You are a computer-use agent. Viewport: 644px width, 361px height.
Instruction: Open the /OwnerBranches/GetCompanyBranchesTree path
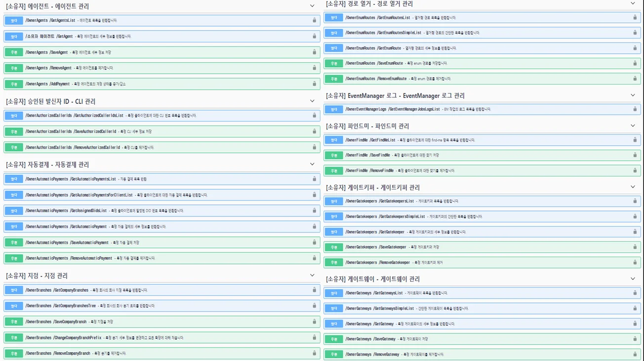coord(61,306)
